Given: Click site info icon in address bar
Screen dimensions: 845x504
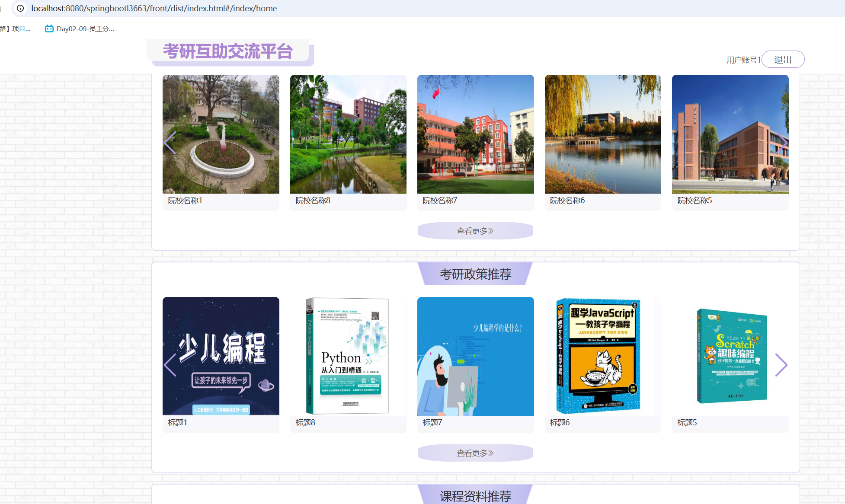Looking at the screenshot, I should [x=20, y=8].
